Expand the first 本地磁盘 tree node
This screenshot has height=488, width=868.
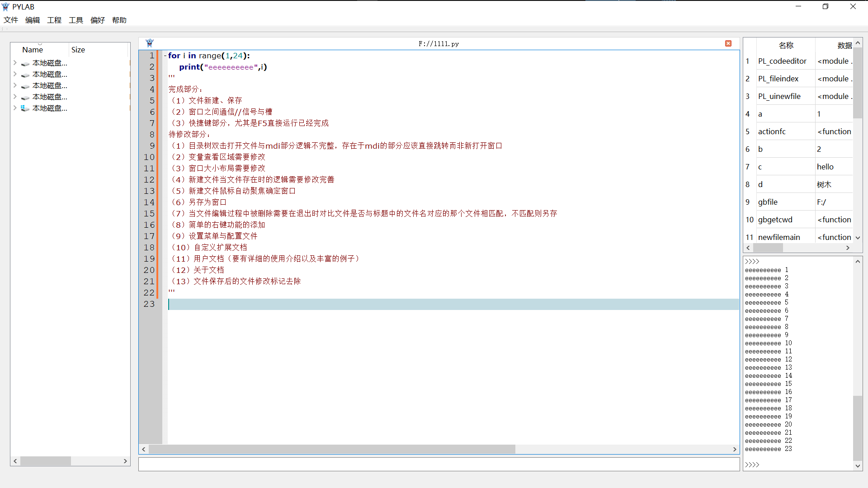tap(14, 63)
